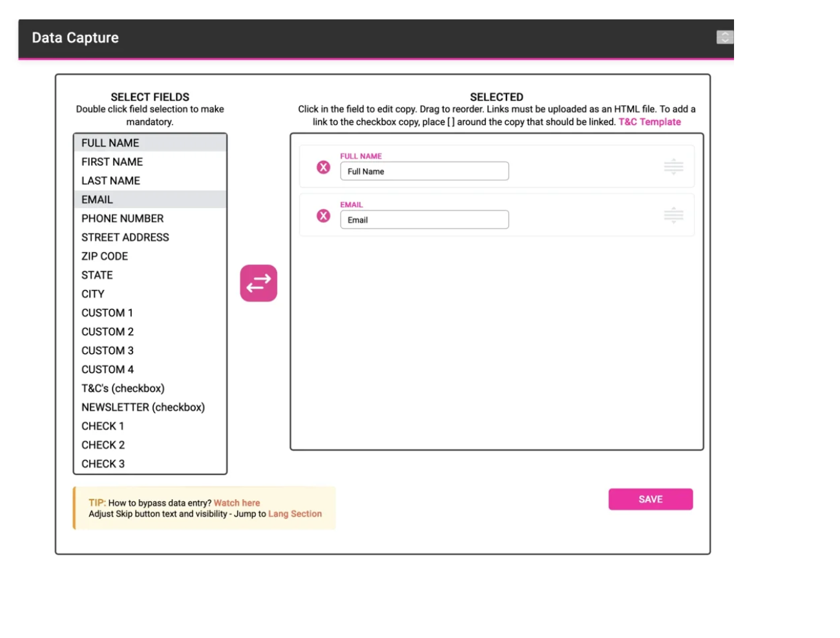Select CUSTOM 1 field option
Image resolution: width=840 pixels, height=638 pixels.
(107, 313)
